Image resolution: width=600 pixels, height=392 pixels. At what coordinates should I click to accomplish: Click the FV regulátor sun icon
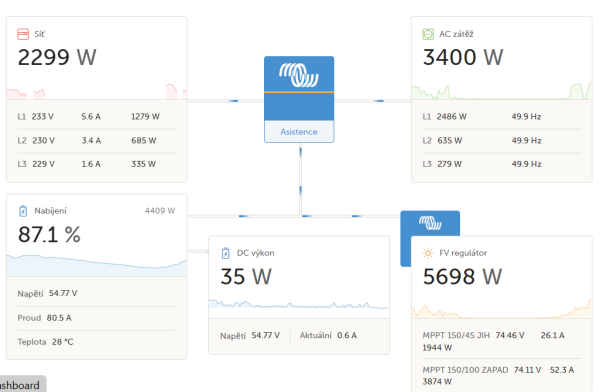point(428,253)
